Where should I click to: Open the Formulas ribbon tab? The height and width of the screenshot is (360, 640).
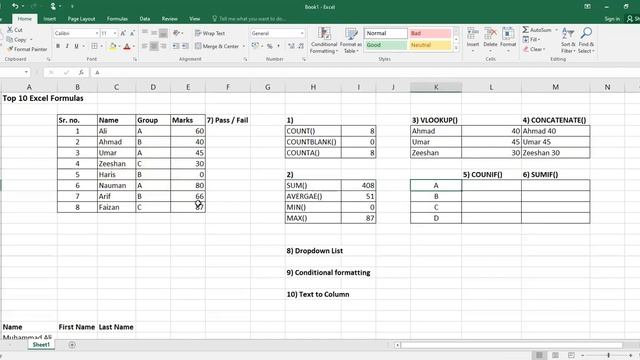tap(117, 19)
